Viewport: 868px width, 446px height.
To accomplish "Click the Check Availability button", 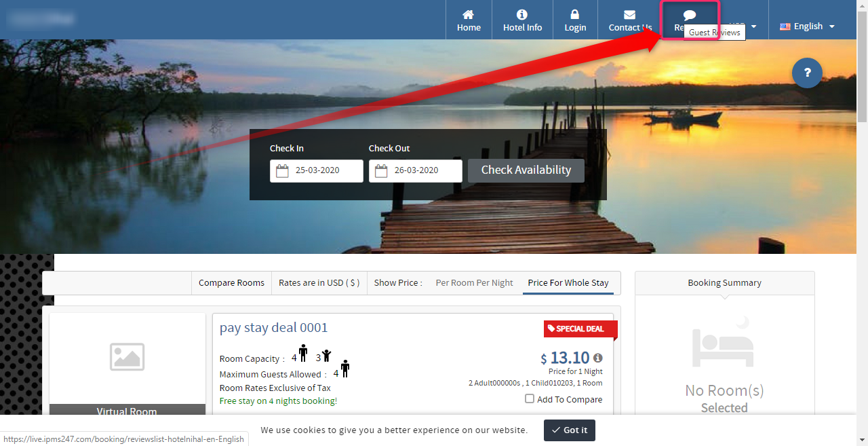I will (526, 170).
